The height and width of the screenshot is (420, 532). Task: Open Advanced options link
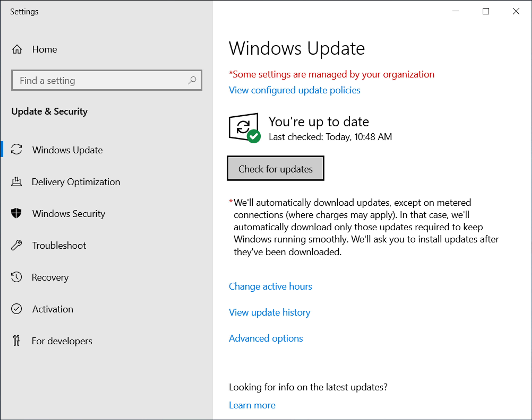[x=266, y=338]
